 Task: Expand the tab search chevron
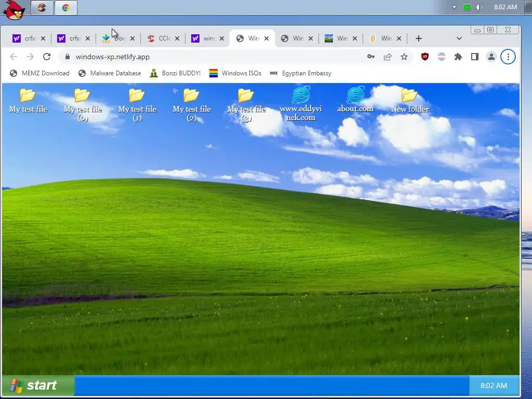pos(459,38)
